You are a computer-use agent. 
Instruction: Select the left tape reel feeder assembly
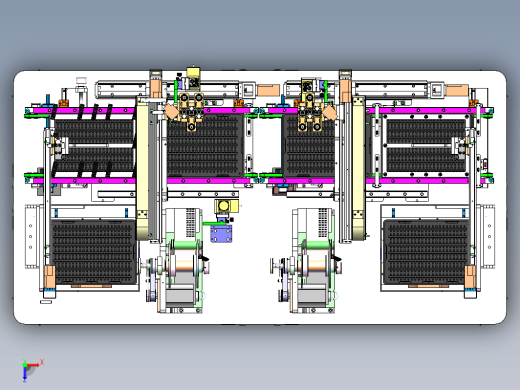click(179, 261)
